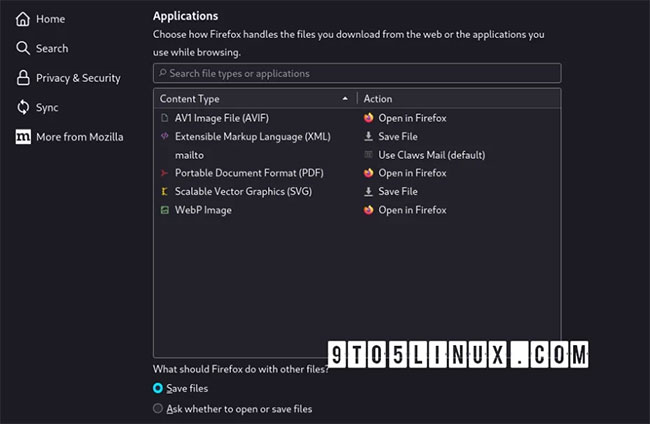Click the sort arrow in Content Type header

345,99
